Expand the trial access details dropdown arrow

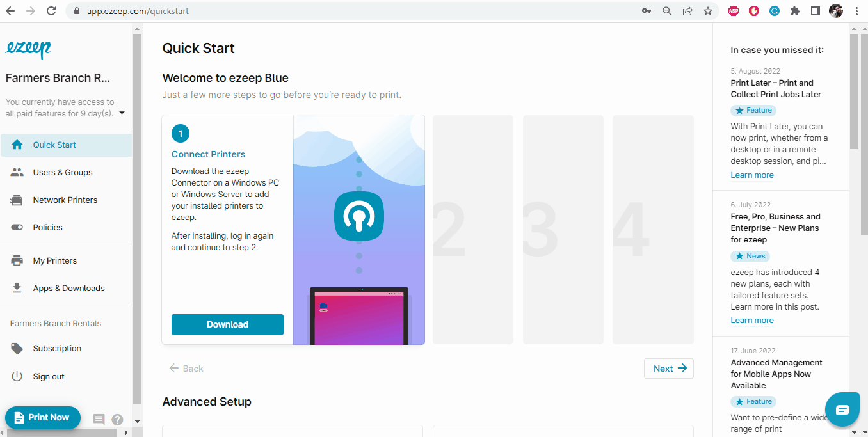122,113
